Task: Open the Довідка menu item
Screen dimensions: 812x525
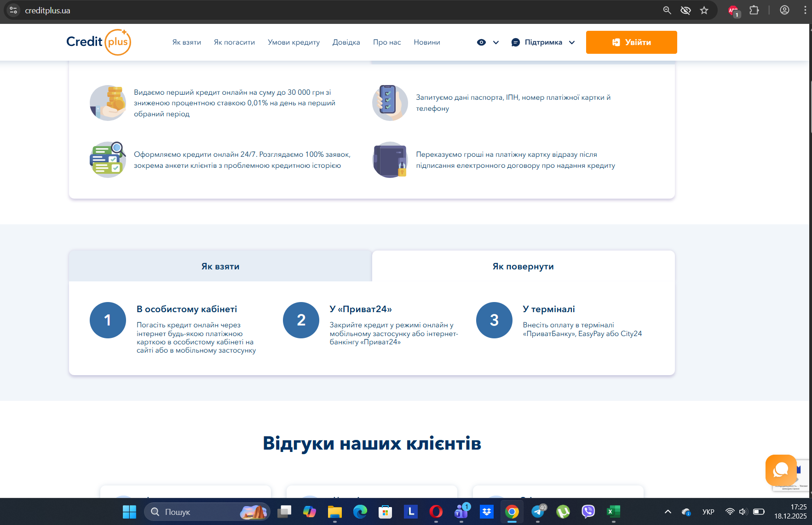Action: click(346, 42)
